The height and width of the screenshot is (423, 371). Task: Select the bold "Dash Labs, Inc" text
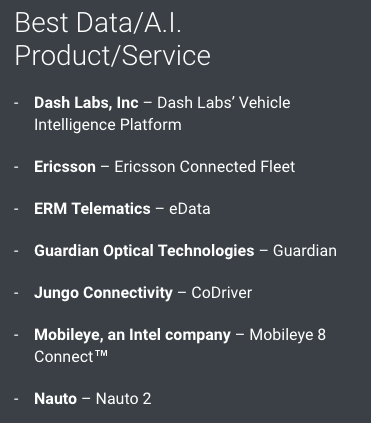(x=86, y=103)
